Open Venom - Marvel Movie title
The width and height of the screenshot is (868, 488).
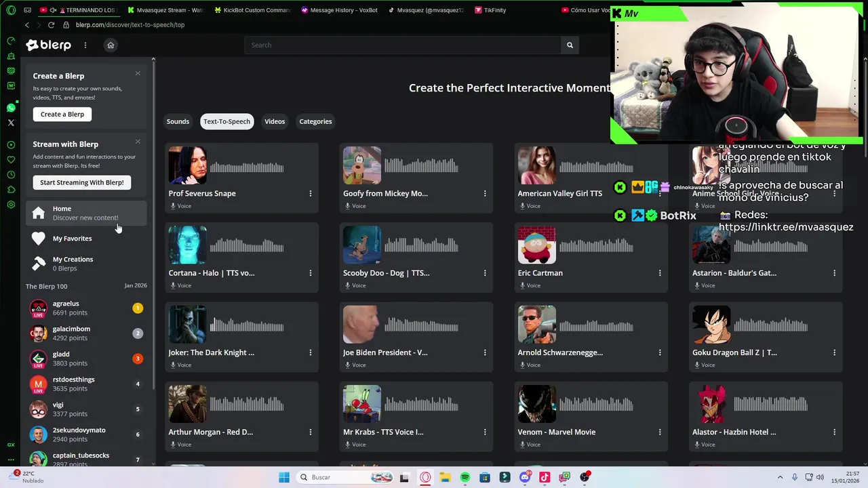[557, 432]
